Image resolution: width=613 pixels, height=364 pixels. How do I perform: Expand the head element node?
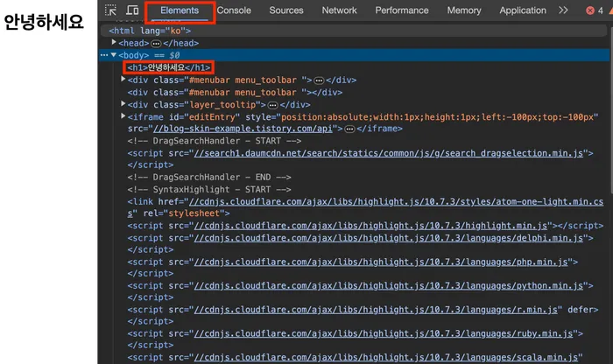tap(114, 42)
